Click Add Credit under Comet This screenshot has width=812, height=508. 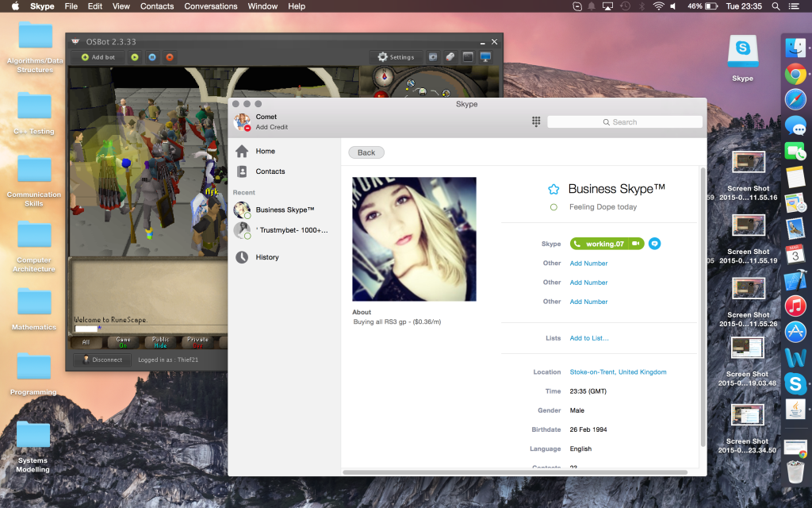272,127
